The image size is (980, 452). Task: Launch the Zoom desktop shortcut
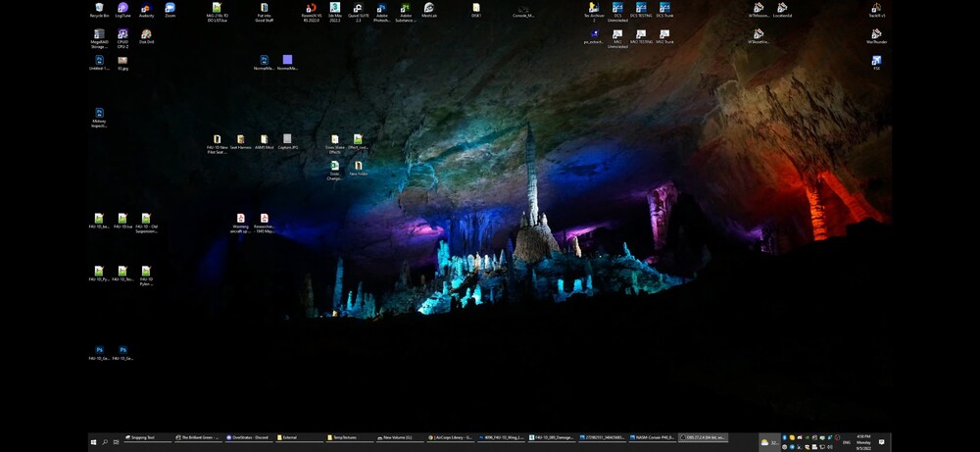point(170,10)
